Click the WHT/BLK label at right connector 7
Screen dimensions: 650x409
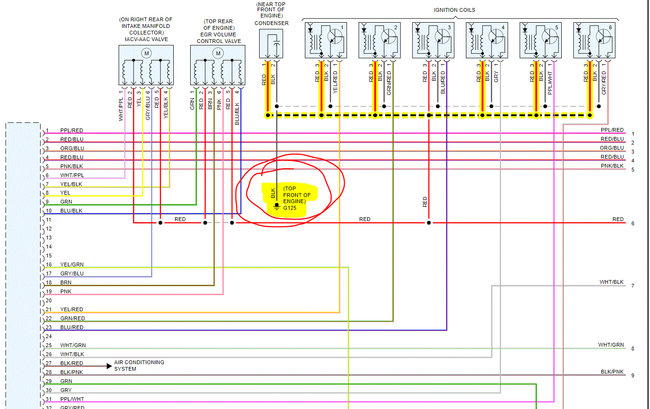coord(611,282)
